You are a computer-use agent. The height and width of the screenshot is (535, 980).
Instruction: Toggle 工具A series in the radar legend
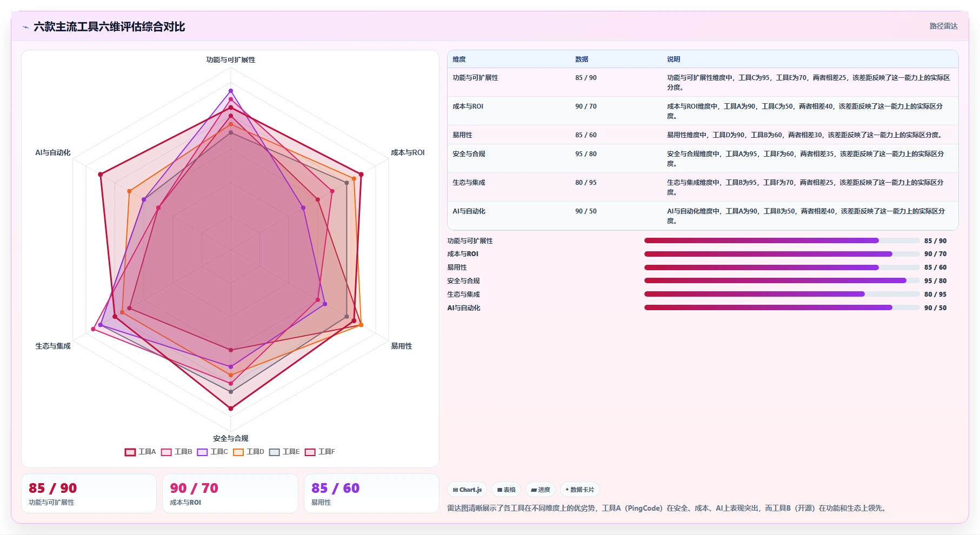click(141, 452)
